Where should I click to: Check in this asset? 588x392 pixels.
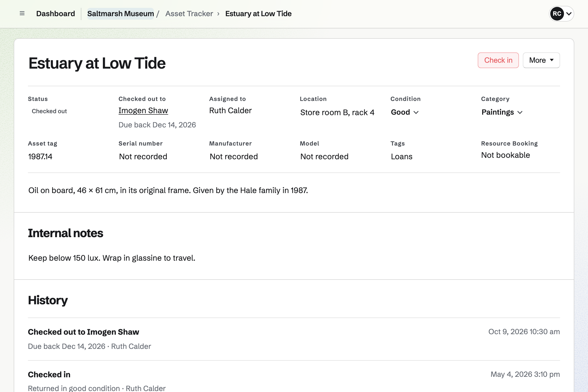point(498,60)
